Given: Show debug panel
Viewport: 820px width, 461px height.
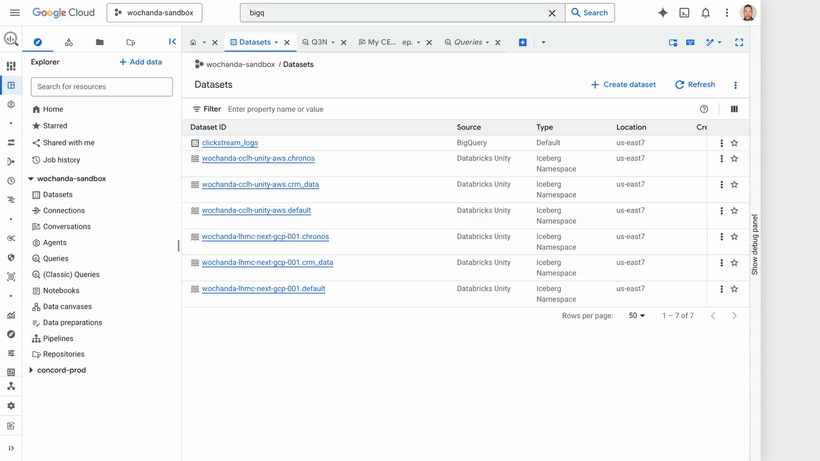Looking at the screenshot, I should coord(755,245).
